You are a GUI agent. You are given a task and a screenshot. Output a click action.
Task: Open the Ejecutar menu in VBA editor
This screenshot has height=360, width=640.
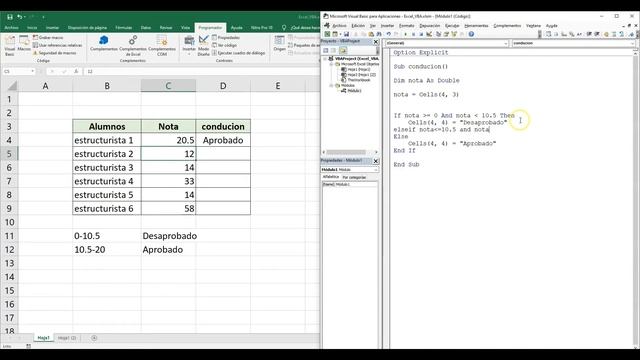452,26
